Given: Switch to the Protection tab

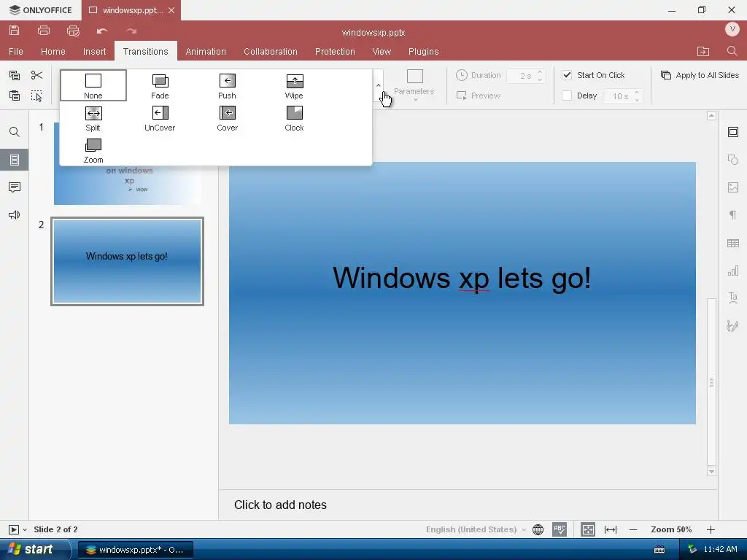Looking at the screenshot, I should click(335, 52).
